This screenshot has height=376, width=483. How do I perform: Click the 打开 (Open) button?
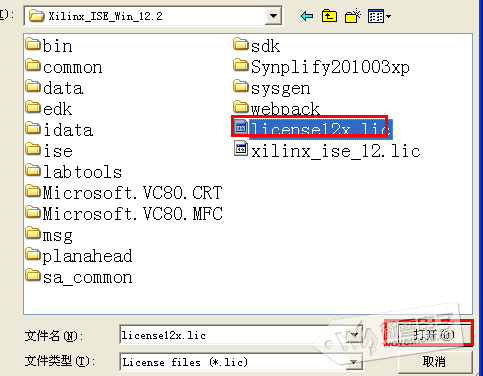(434, 334)
